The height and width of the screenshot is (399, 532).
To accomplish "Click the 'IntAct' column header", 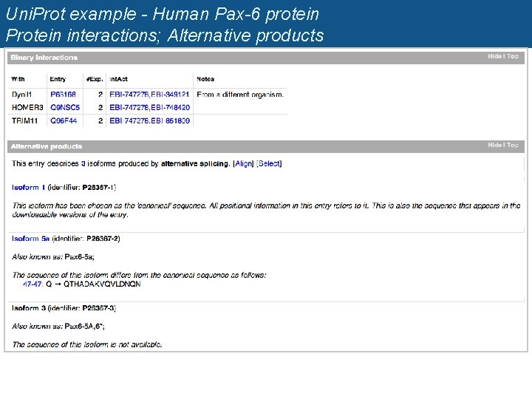I will [x=118, y=79].
